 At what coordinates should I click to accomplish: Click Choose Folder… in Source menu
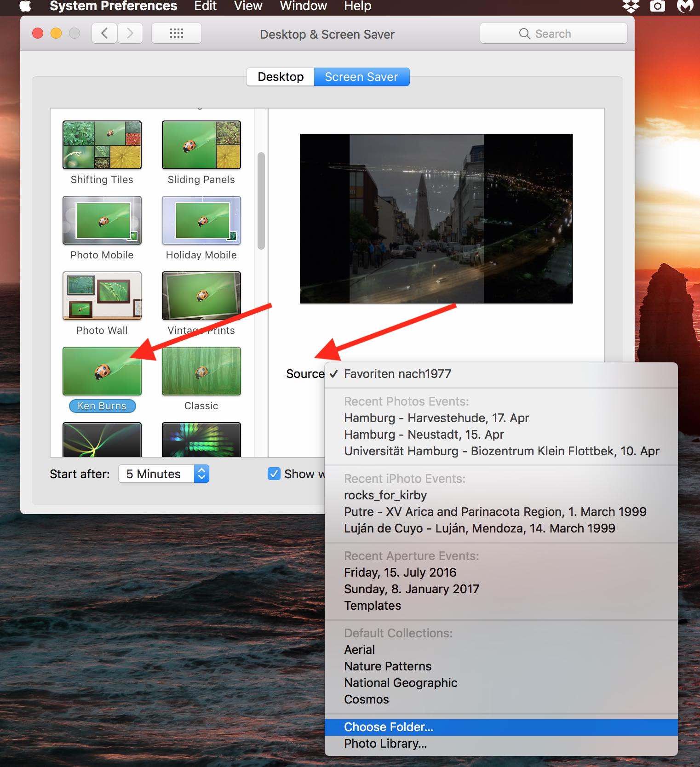pos(501,727)
